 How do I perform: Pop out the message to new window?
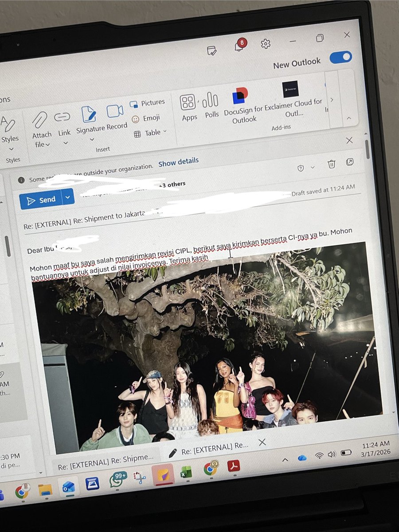[349, 162]
